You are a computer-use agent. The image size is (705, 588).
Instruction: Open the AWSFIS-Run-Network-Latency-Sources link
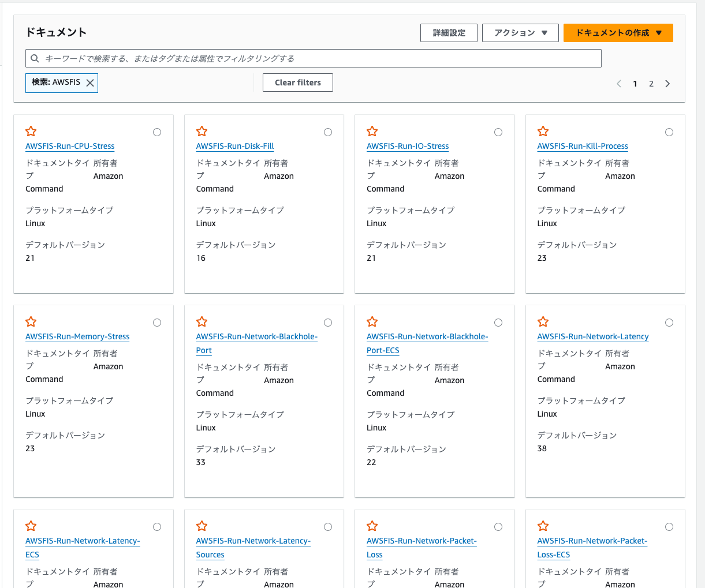(253, 548)
